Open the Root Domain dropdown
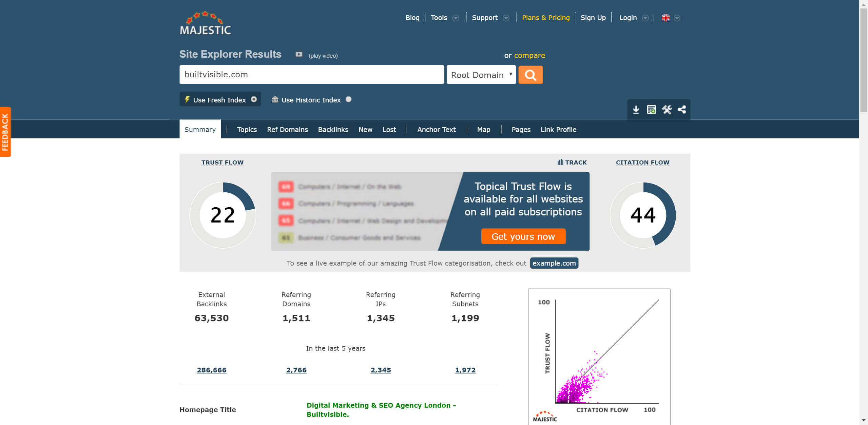 click(x=481, y=75)
